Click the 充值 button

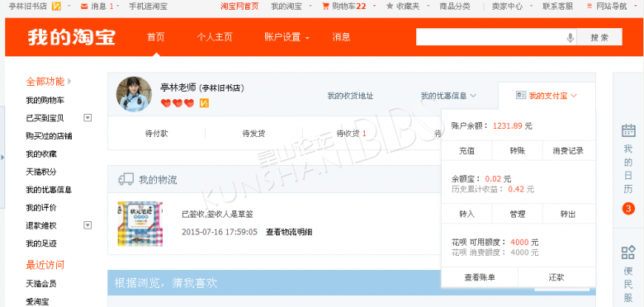click(x=466, y=151)
